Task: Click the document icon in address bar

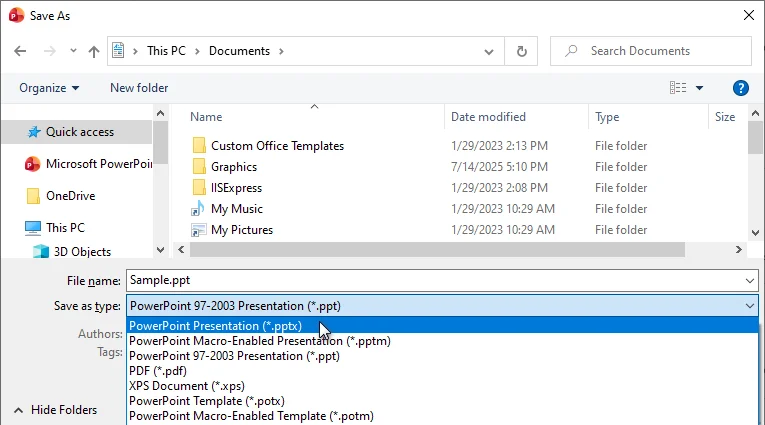Action: pos(118,50)
